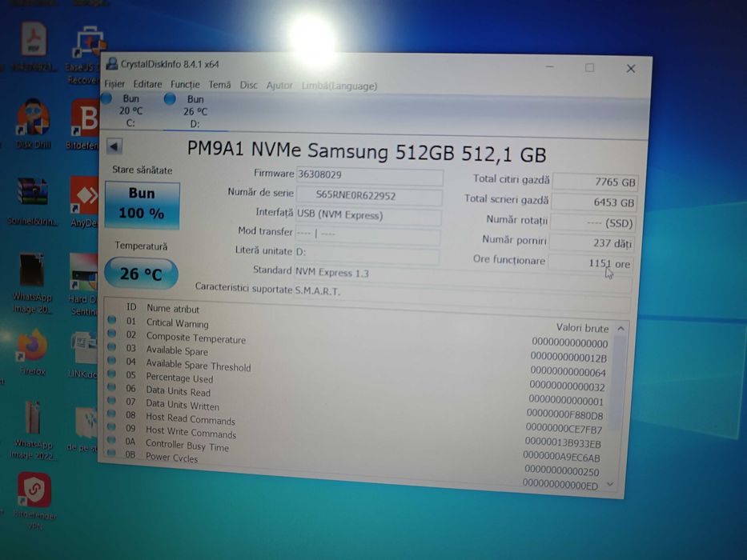The height and width of the screenshot is (560, 747).
Task: Click Total citiri gazdă value 7765 GB
Action: (595, 182)
